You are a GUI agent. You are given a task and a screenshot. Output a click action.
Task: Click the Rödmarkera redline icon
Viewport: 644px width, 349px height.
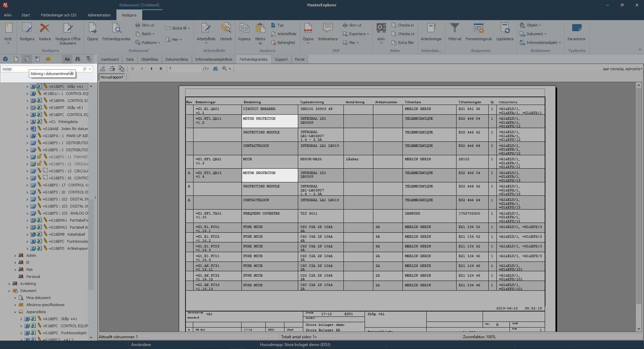328,28
